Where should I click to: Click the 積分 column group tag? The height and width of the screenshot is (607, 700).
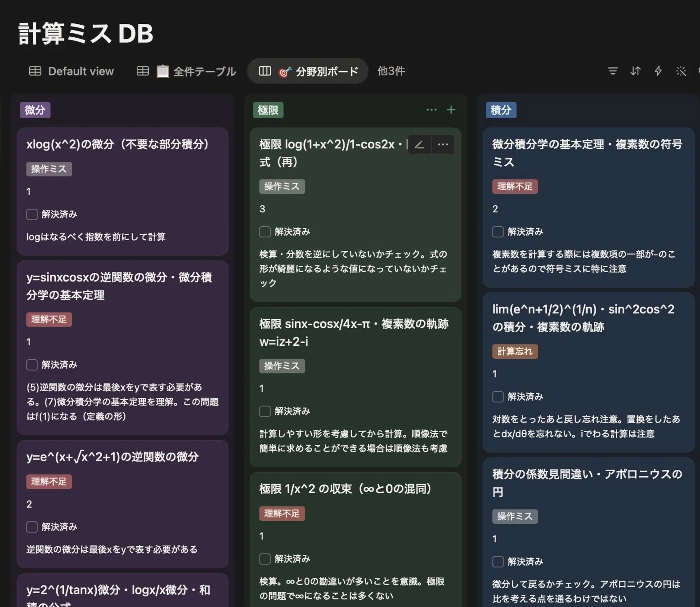pyautogui.click(x=501, y=110)
